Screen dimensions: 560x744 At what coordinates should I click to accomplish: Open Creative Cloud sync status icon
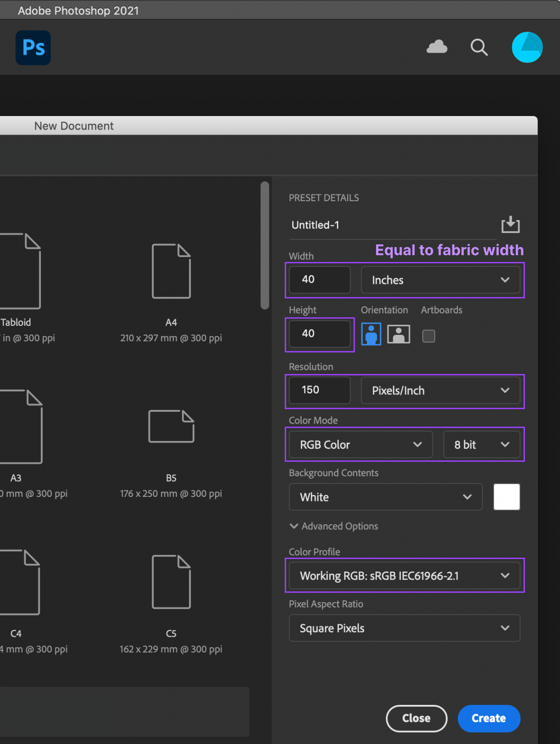click(437, 47)
